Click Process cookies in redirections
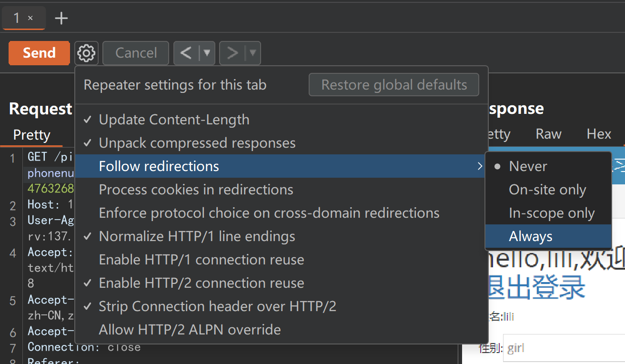The width and height of the screenshot is (625, 364). coord(196,190)
